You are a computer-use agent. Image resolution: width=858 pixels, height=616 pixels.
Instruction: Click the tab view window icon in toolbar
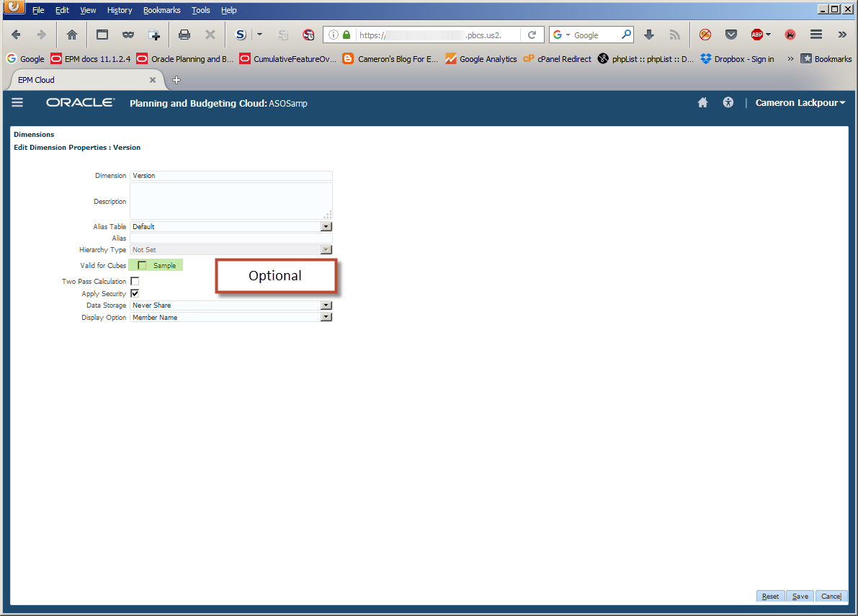[102, 35]
